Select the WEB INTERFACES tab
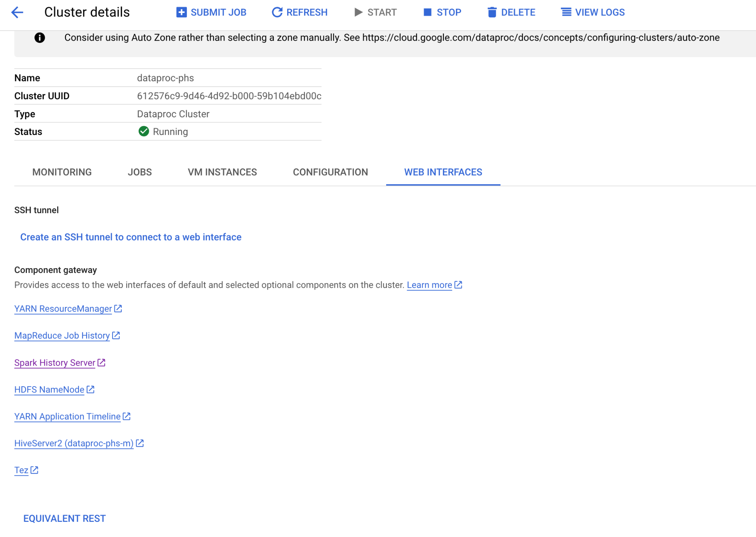This screenshot has width=756, height=537. point(443,172)
